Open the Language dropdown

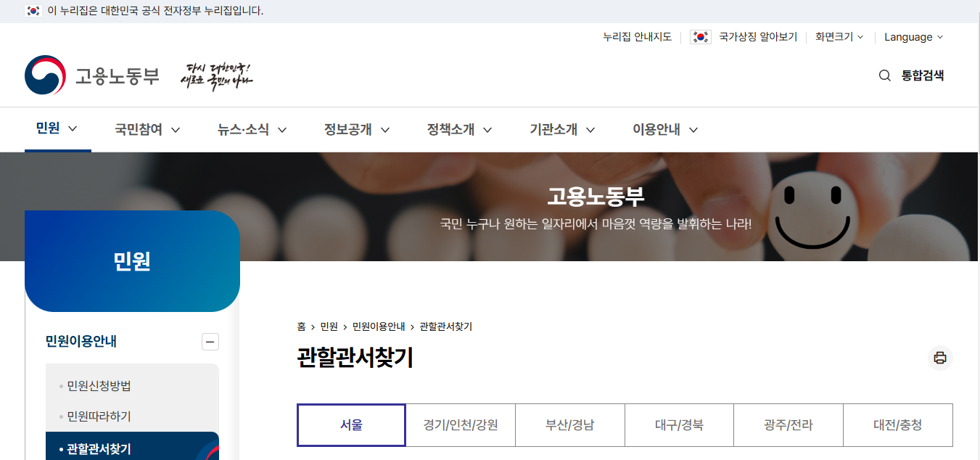(913, 36)
